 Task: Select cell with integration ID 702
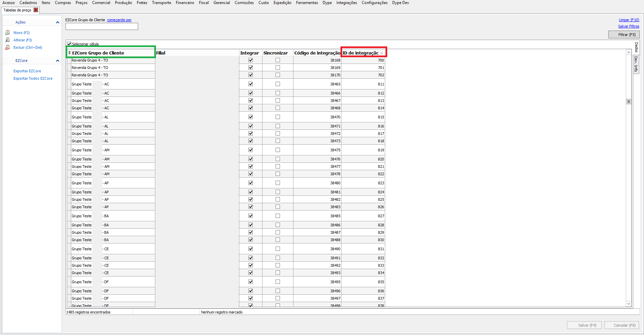pos(363,75)
